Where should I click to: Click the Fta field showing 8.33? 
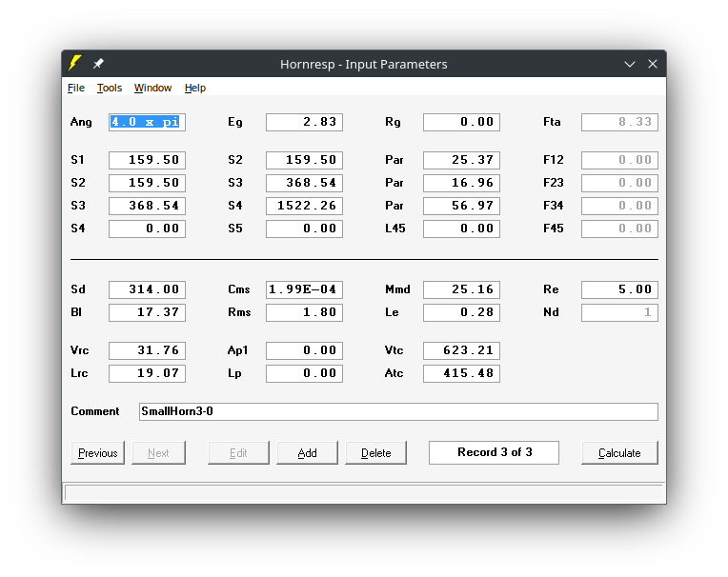[x=619, y=123]
